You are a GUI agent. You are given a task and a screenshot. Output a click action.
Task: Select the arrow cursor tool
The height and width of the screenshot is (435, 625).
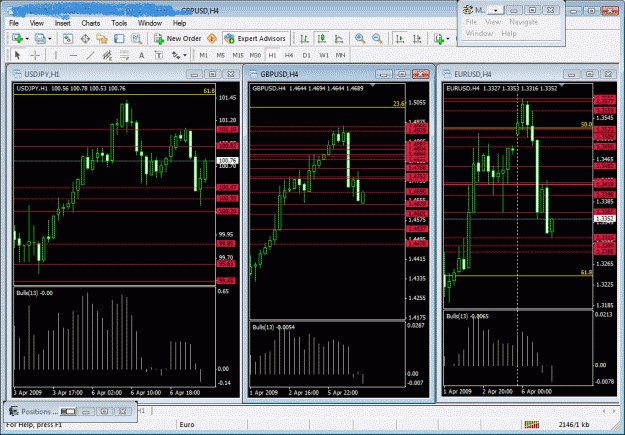pyautogui.click(x=17, y=55)
